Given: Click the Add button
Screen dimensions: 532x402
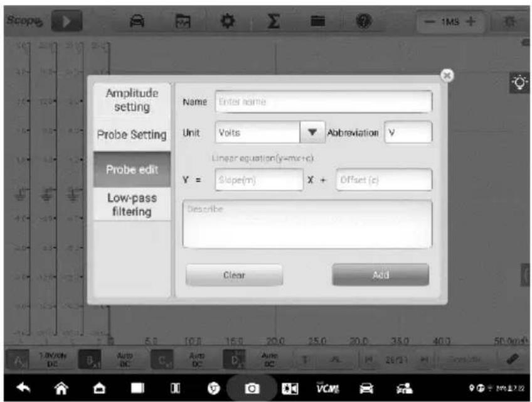Looking at the screenshot, I should pyautogui.click(x=381, y=274).
